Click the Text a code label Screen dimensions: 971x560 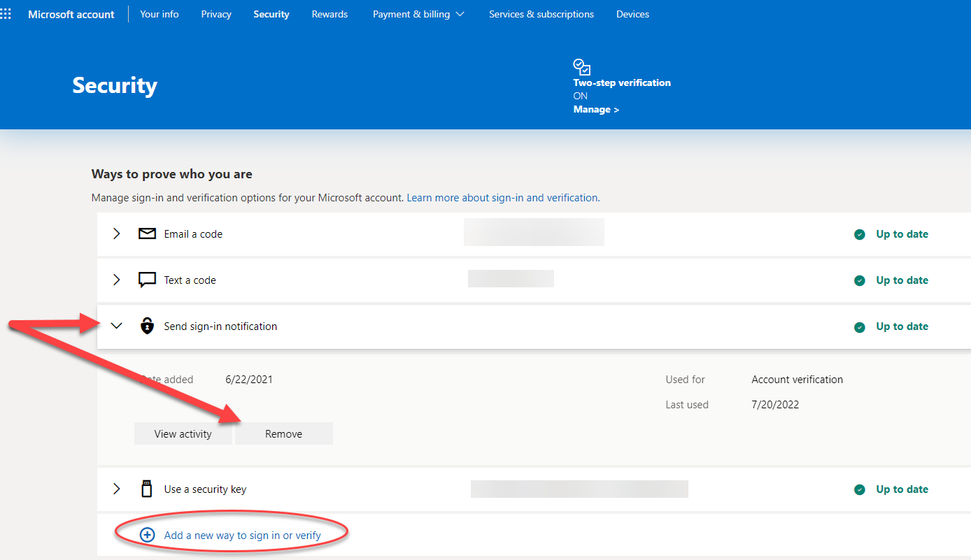coord(190,280)
